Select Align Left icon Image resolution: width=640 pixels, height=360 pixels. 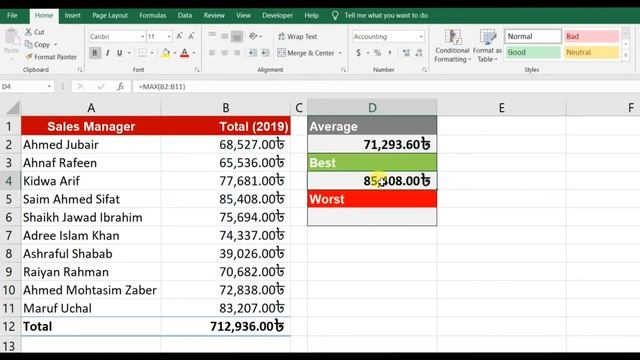212,53
